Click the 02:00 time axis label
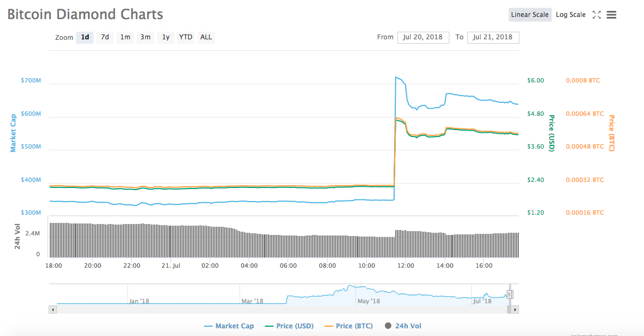This screenshot has height=336, width=644. point(210,266)
